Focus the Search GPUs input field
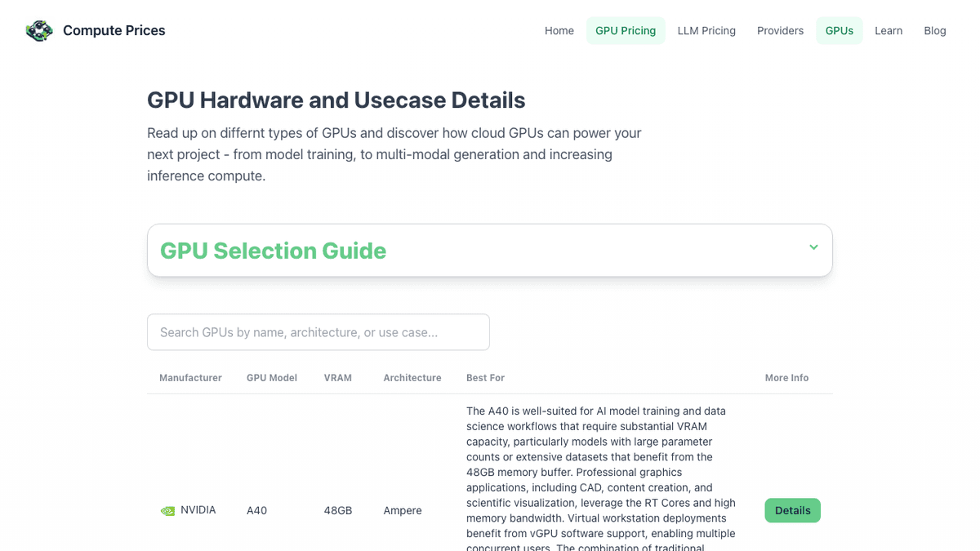 [318, 332]
